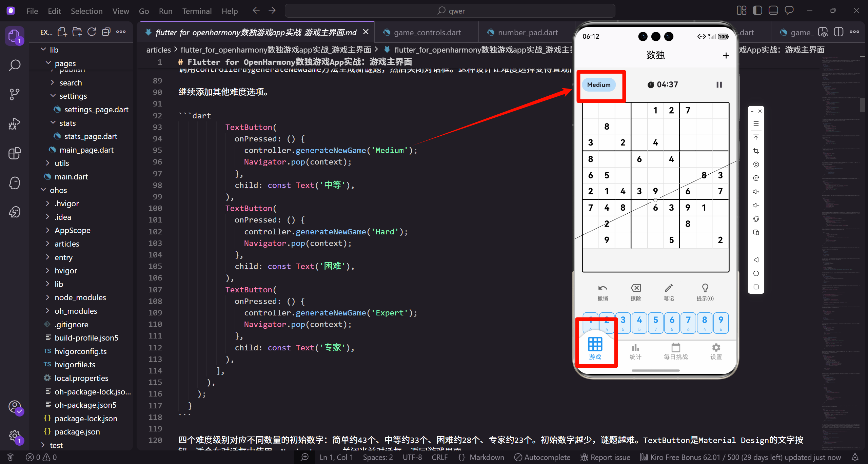Create a new file in explorer
868x464 pixels.
click(x=62, y=32)
